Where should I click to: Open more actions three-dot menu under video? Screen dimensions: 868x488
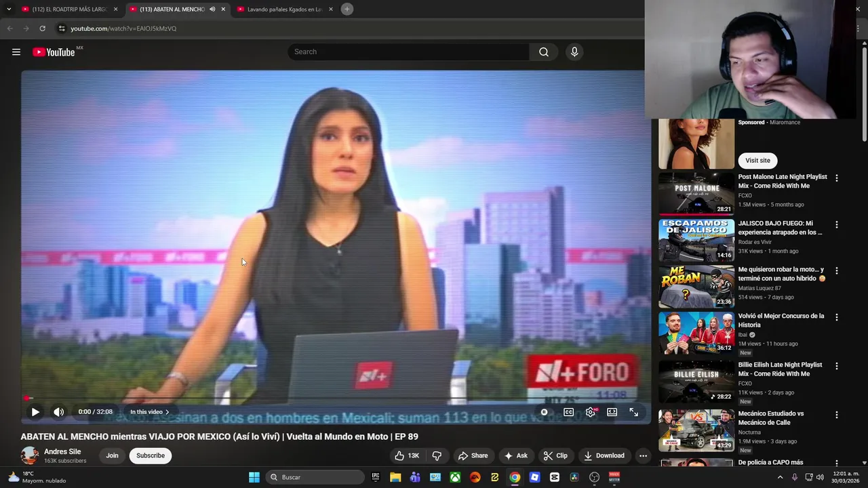coord(643,455)
